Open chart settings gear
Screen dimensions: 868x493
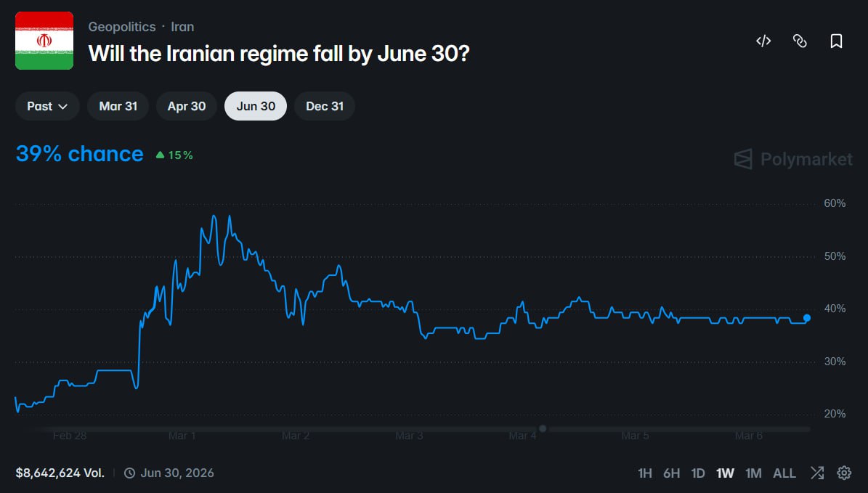[x=844, y=473]
